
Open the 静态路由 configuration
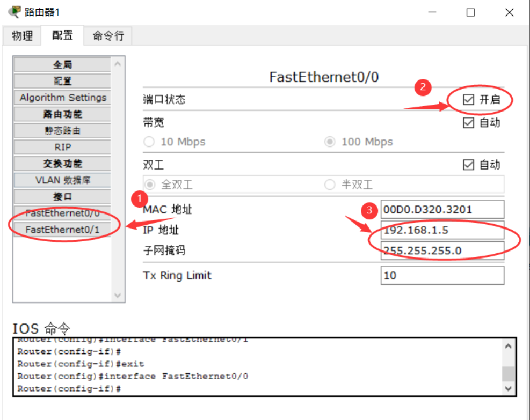point(62,131)
